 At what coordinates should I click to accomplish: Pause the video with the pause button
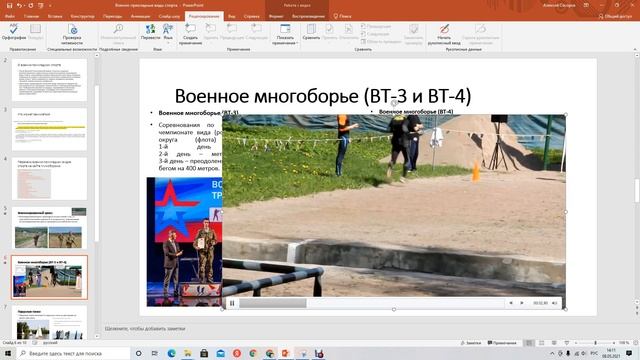(x=232, y=303)
